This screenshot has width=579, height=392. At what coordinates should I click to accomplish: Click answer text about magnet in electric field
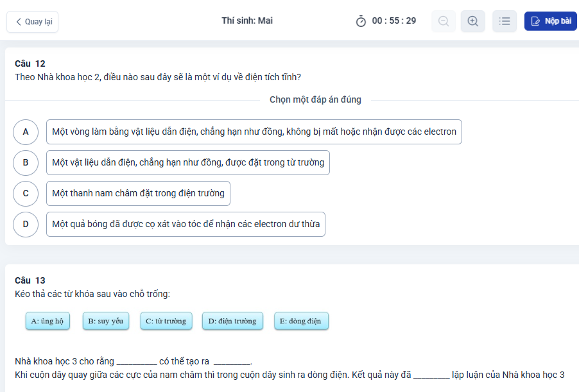point(138,193)
